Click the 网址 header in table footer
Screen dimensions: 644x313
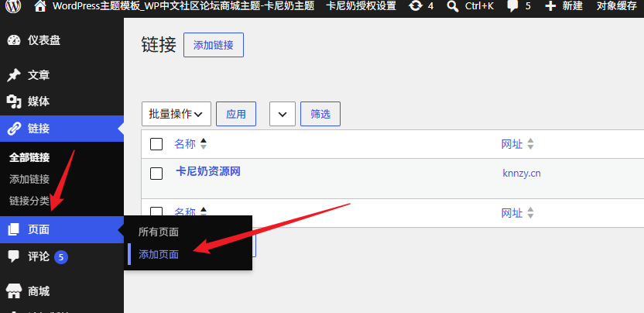[x=512, y=212]
